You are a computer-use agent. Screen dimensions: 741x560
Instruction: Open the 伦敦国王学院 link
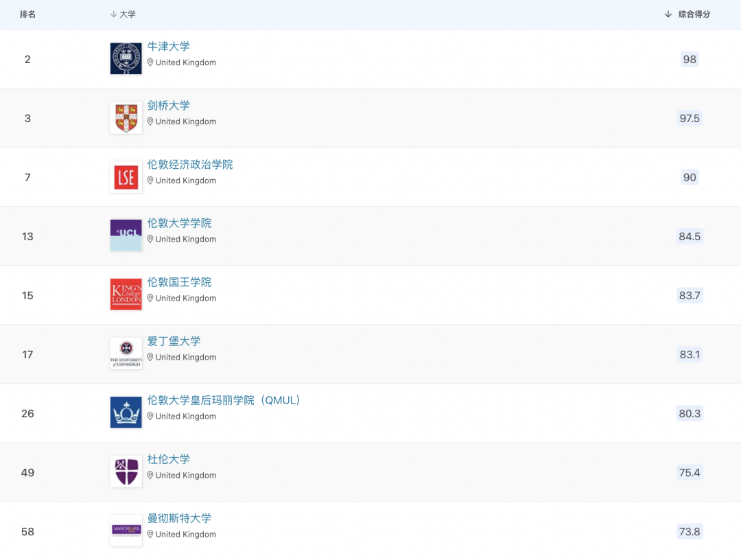tap(179, 282)
